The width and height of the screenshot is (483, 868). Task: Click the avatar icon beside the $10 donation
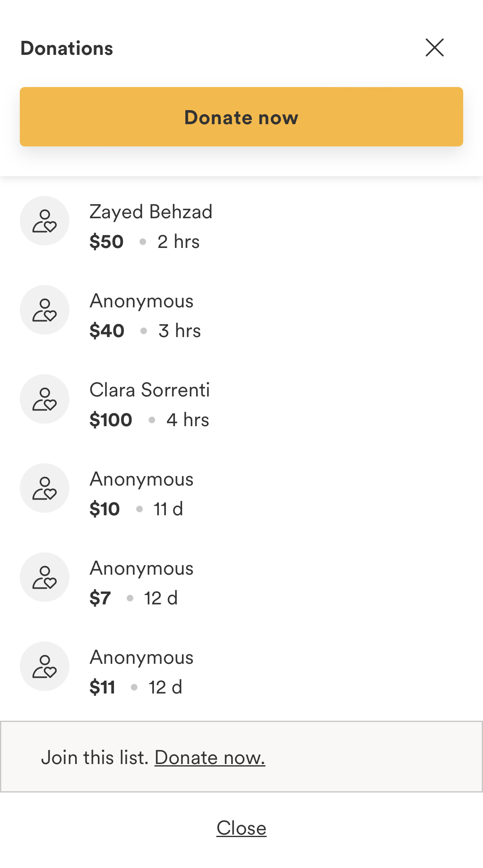(45, 488)
